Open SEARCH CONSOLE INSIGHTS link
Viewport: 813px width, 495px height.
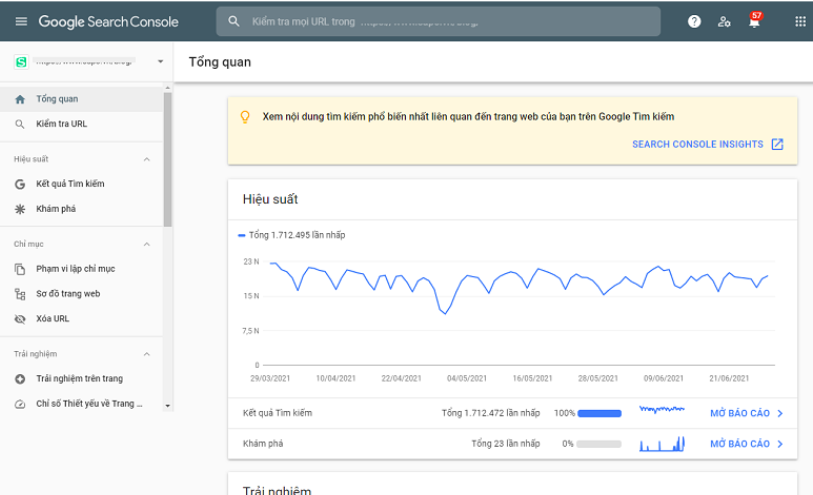[697, 144]
